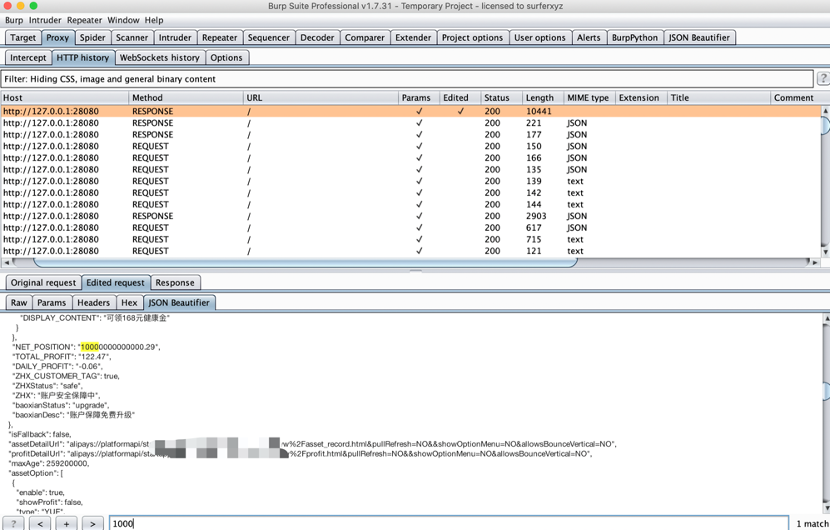Open the Scanner tab
This screenshot has width=830, height=530.
click(x=132, y=38)
